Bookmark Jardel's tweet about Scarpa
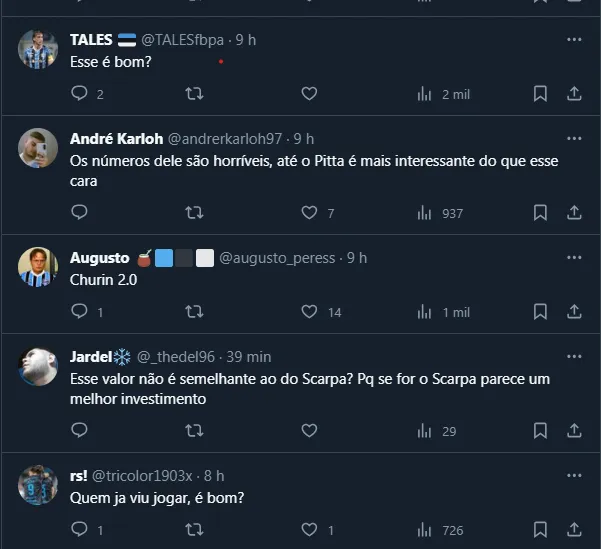The height and width of the screenshot is (549, 601). tap(540, 431)
